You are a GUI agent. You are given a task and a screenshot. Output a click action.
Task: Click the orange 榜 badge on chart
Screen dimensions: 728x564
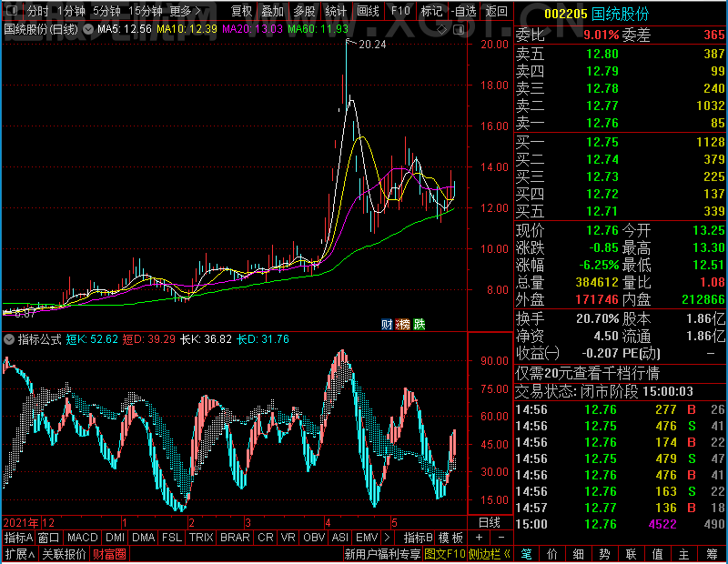click(x=403, y=324)
